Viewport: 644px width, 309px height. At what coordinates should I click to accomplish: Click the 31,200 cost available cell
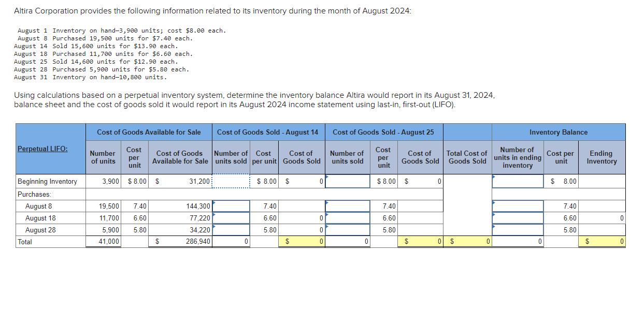181,181
